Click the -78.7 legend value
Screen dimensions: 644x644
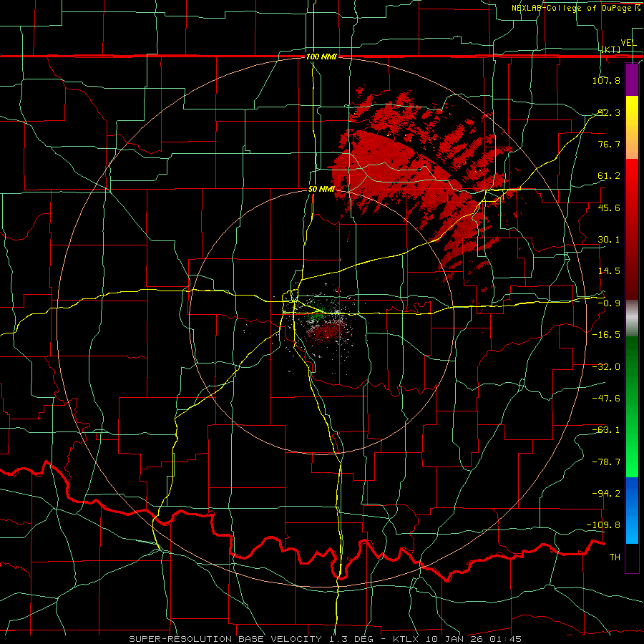click(606, 462)
